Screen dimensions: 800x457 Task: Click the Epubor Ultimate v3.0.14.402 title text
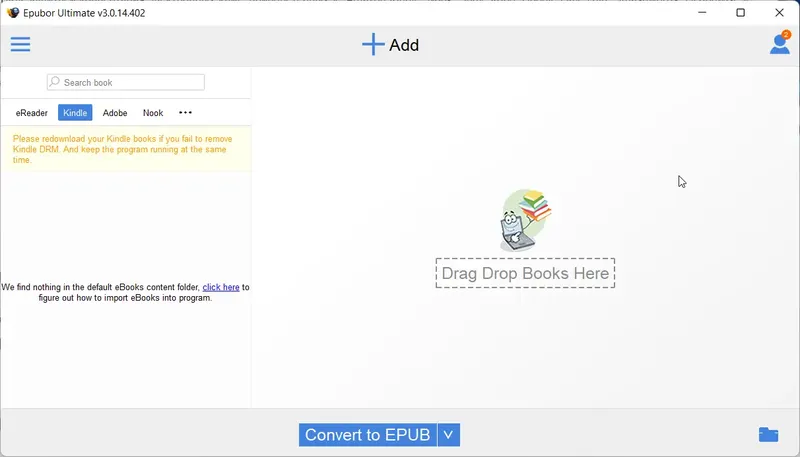coord(84,13)
